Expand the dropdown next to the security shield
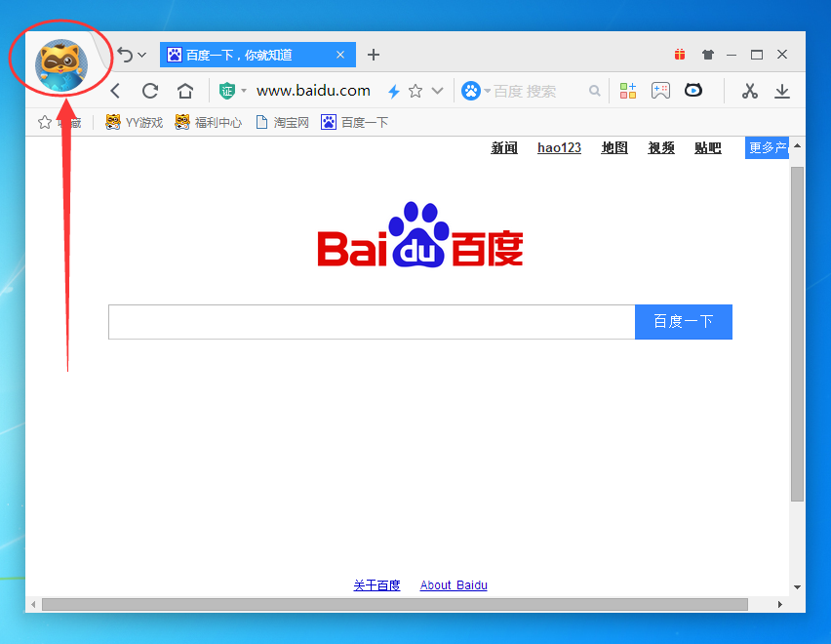Viewport: 831px width, 644px height. click(244, 91)
